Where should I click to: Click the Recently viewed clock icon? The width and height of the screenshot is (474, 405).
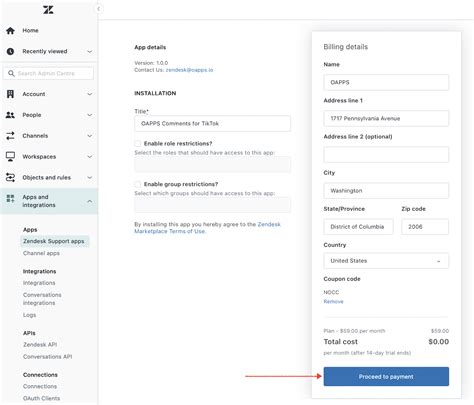tap(10, 51)
